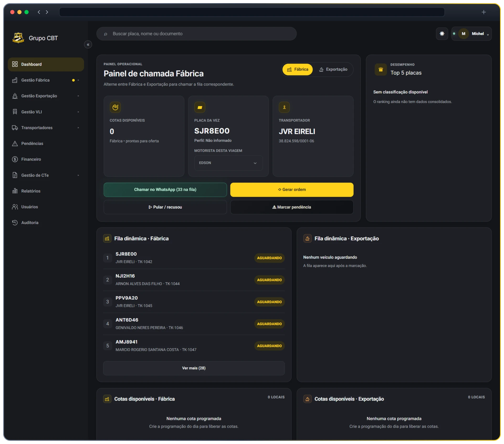Click the Transportadores truck icon
The width and height of the screenshot is (504, 444).
click(15, 128)
